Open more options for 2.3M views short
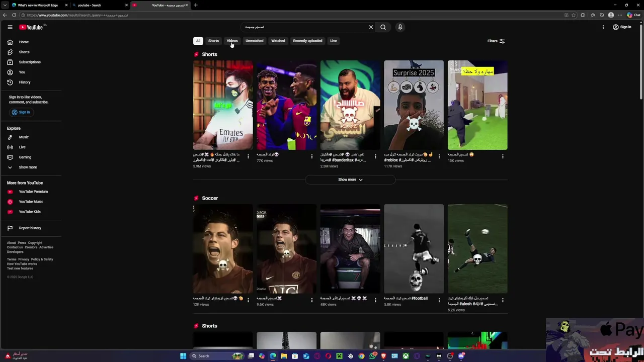This screenshot has width=644, height=362. 375,156
